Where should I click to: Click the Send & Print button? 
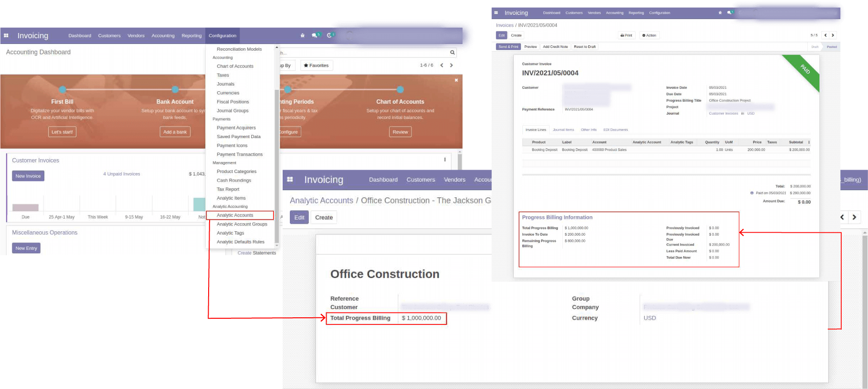508,47
